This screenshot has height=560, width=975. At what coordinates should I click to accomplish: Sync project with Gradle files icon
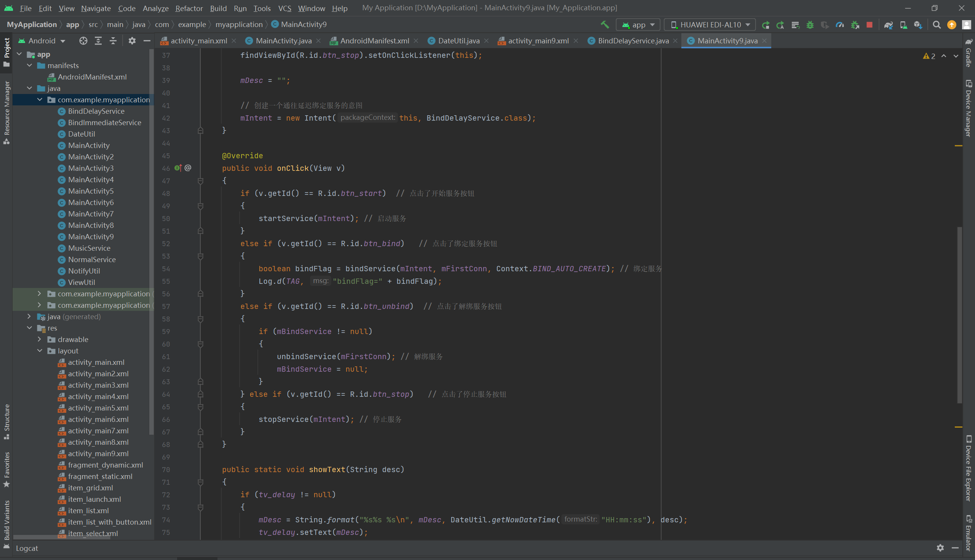tap(889, 25)
